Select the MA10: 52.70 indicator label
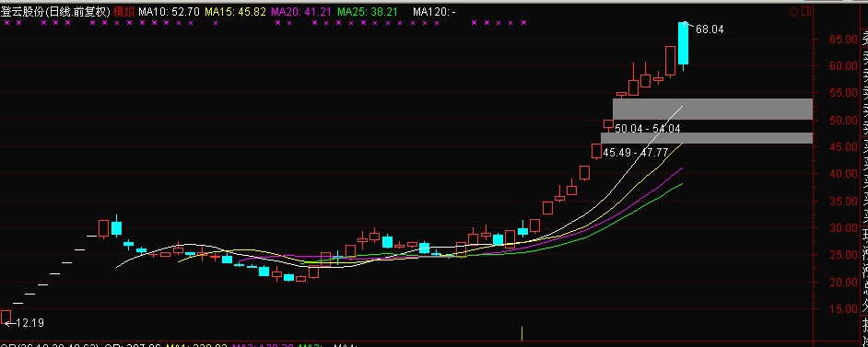This screenshot has width=868, height=347. [169, 11]
